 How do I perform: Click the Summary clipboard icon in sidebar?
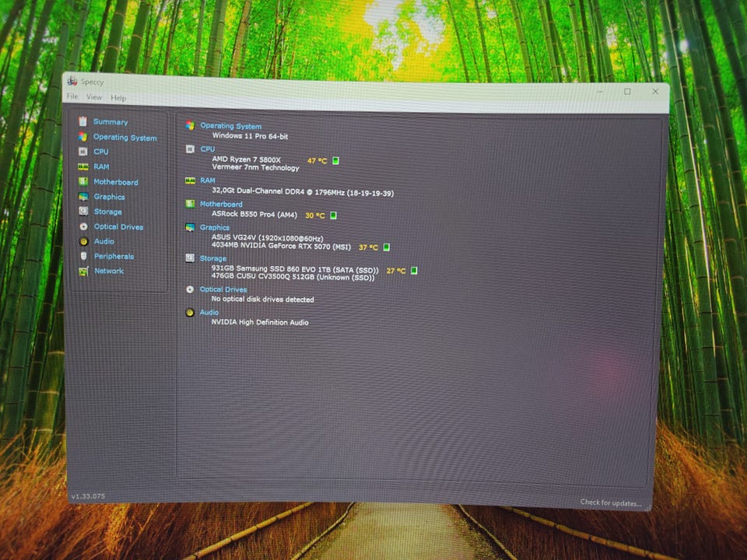[83, 121]
